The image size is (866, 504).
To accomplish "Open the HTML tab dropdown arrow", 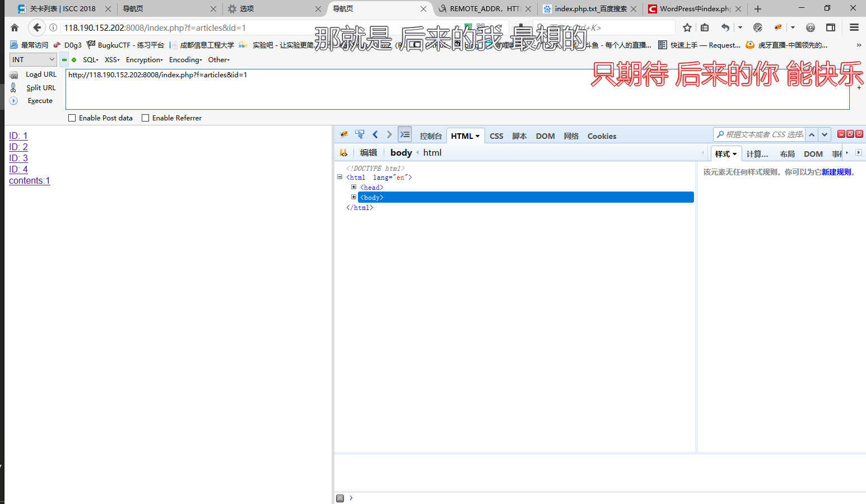I will point(477,136).
